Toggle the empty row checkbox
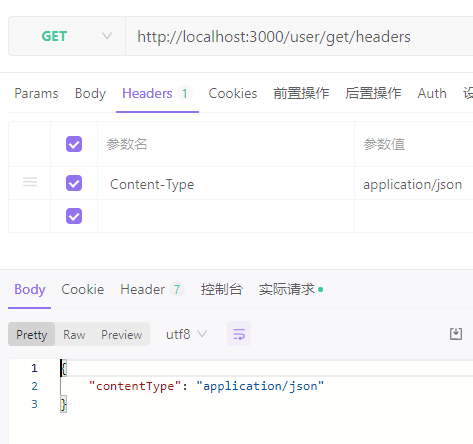Image resolution: width=473 pixels, height=444 pixels. point(74,216)
